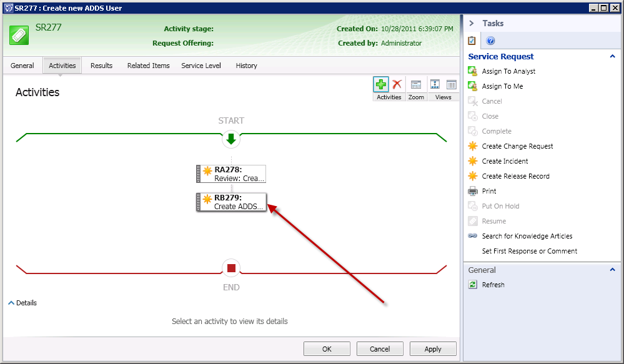
Task: Collapse the Service Request section
Action: coord(612,56)
